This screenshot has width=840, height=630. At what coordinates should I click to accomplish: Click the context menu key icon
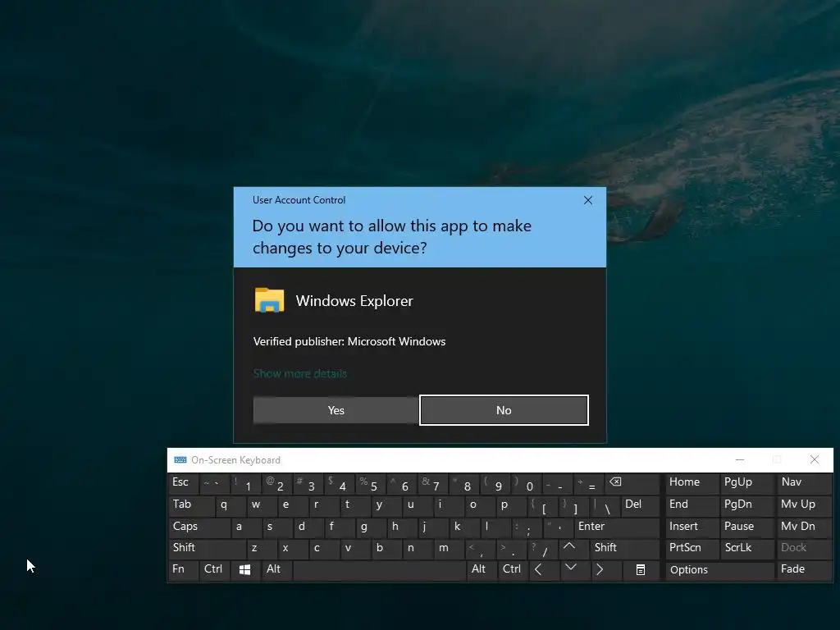coord(640,570)
